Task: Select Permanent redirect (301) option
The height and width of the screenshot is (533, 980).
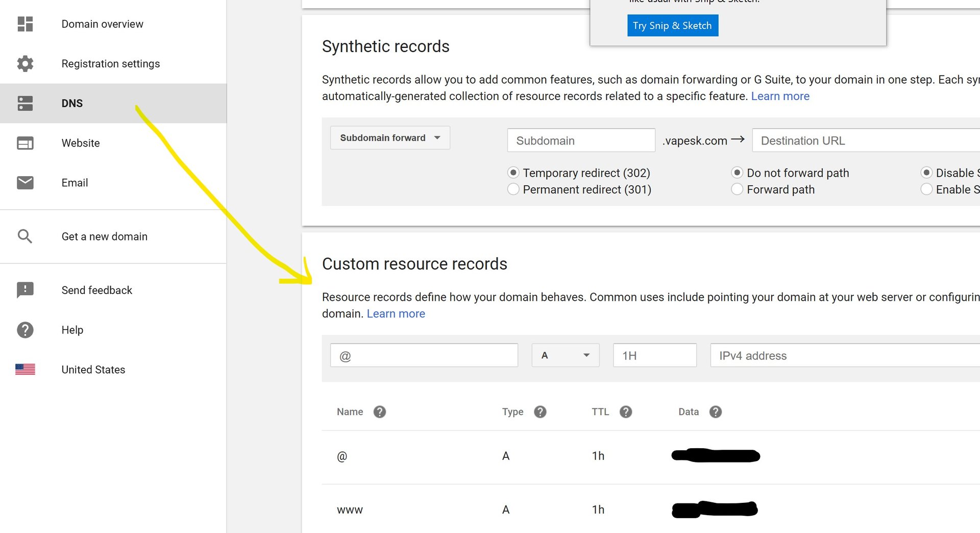Action: tap(513, 189)
